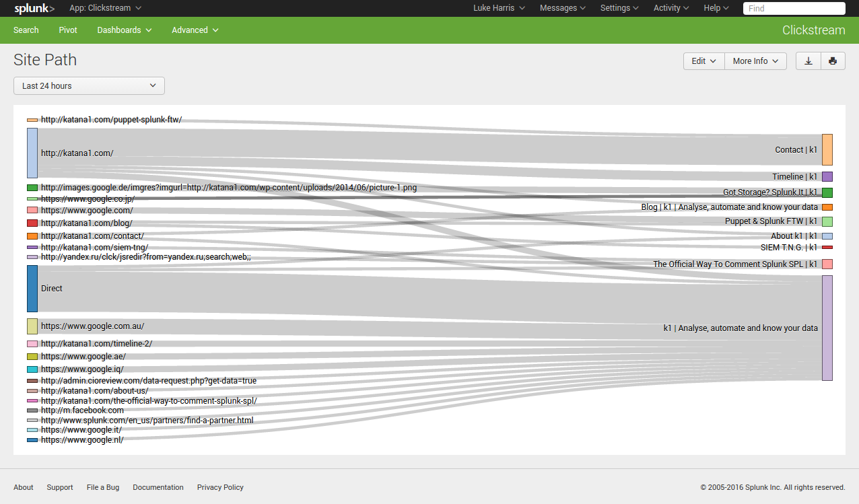
Task: Click the Direct source node bar
Action: (x=32, y=288)
